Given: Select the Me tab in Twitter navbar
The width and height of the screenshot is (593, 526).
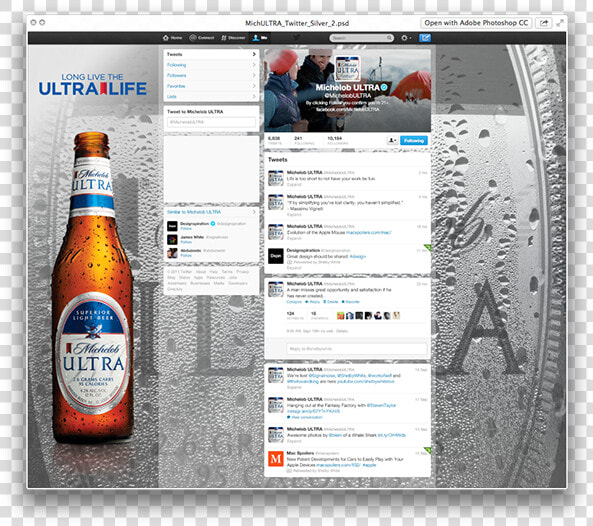Looking at the screenshot, I should (260, 38).
